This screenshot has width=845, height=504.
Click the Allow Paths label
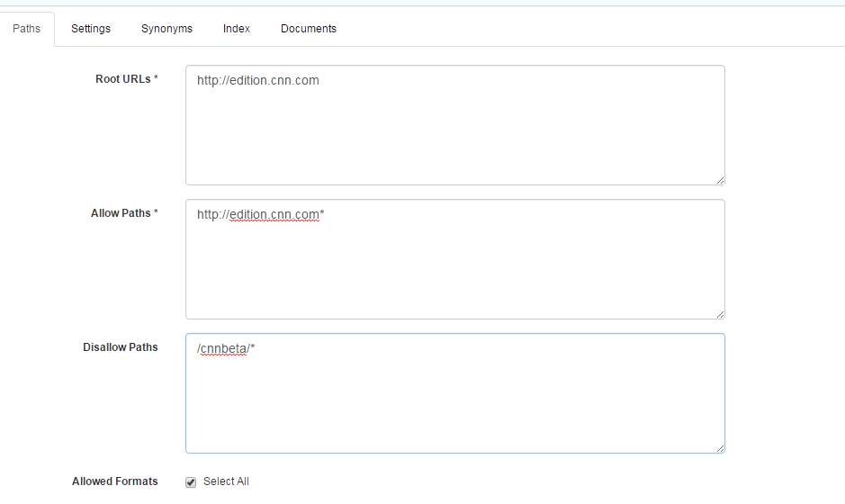[x=124, y=213]
